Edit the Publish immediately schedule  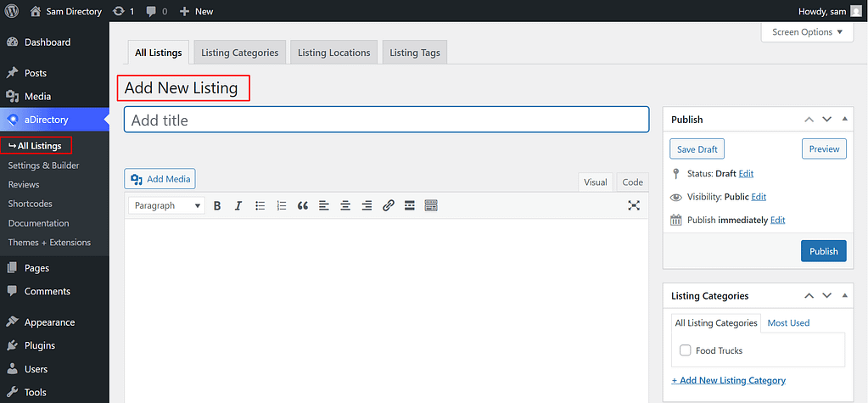tap(778, 220)
